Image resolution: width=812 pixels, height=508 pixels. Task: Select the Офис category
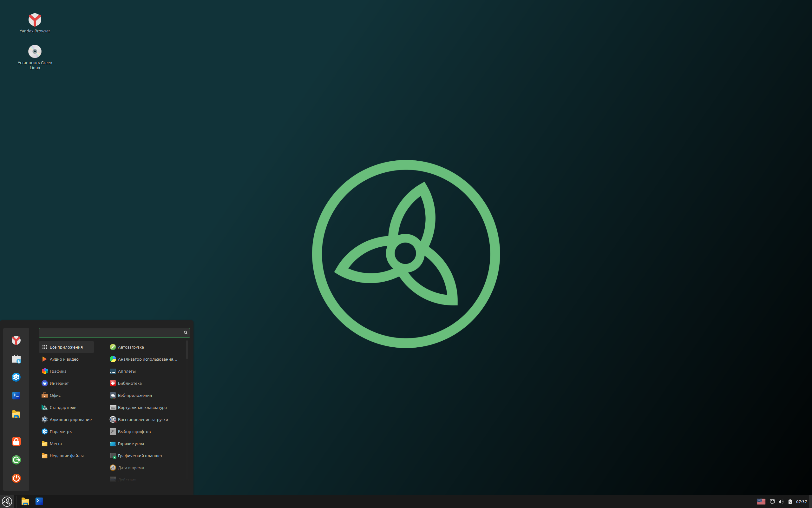[x=66, y=396]
